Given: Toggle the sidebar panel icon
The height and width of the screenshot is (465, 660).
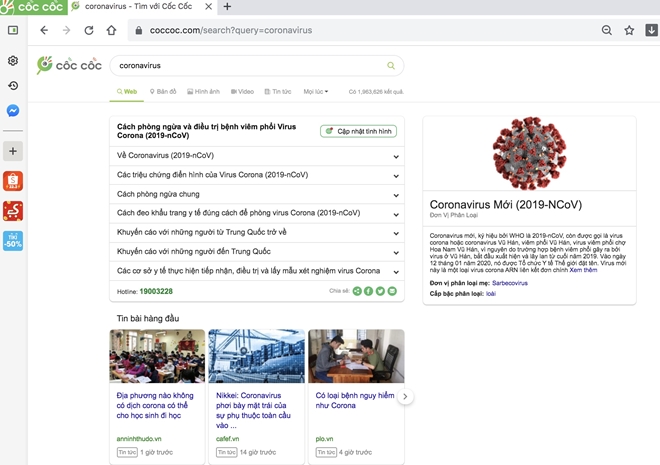Looking at the screenshot, I should tap(13, 30).
